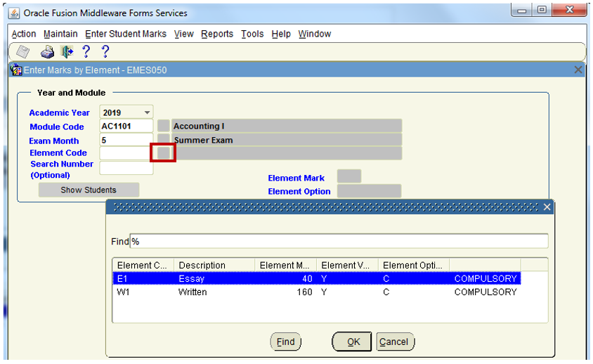Click the Description column header
Viewport: 593px width, 364px height.
coord(214,265)
